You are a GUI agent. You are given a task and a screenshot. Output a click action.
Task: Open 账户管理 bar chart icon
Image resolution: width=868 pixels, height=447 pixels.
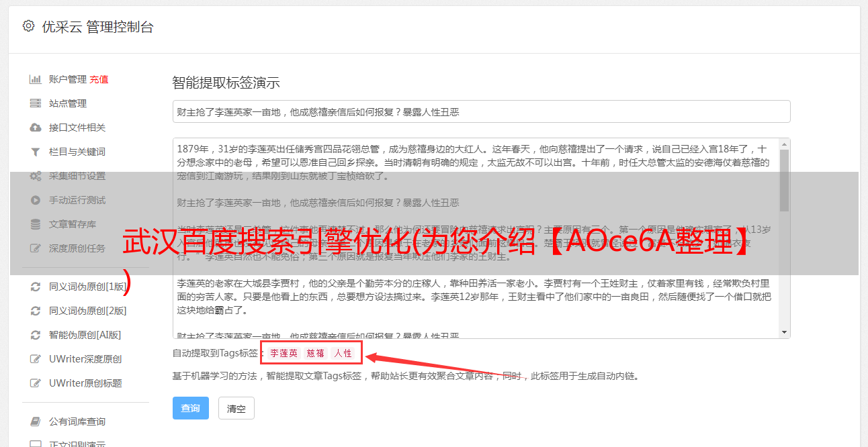tap(35, 79)
